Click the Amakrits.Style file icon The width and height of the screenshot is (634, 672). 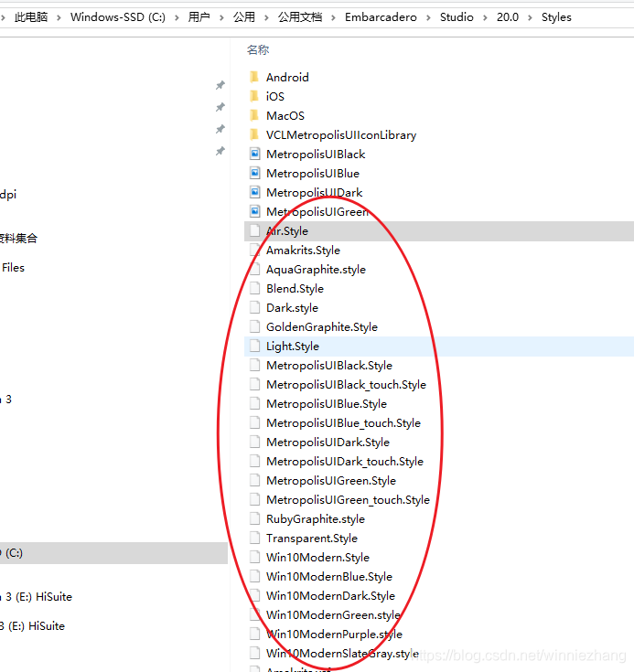pos(255,250)
